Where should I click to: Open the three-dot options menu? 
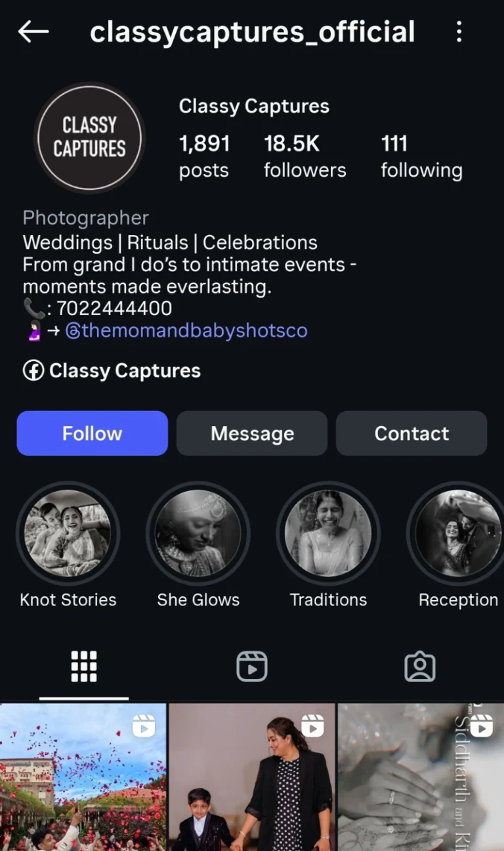pyautogui.click(x=459, y=32)
